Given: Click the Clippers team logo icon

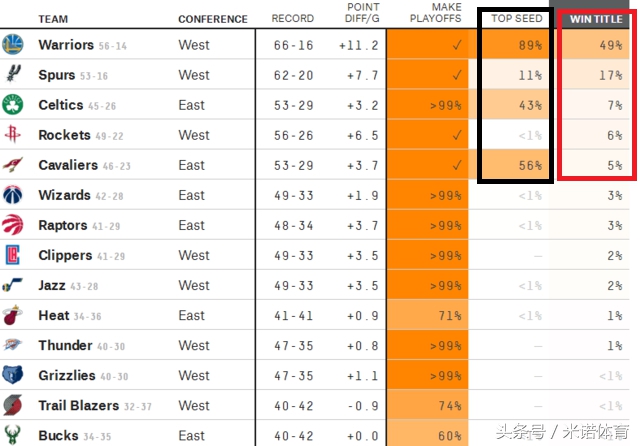Looking at the screenshot, I should click(13, 255).
